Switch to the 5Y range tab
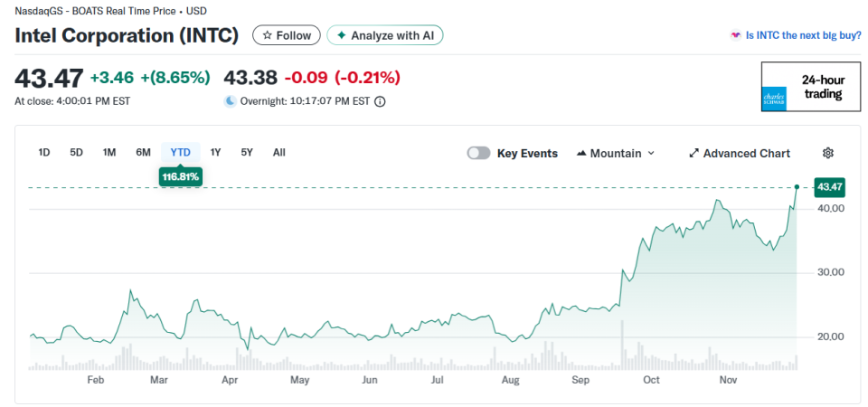 247,152
